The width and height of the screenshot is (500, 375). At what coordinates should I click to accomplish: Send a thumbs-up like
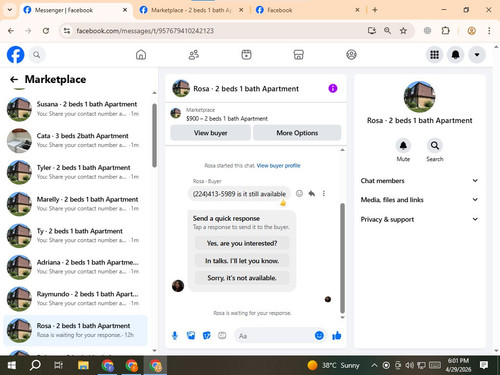(337, 336)
